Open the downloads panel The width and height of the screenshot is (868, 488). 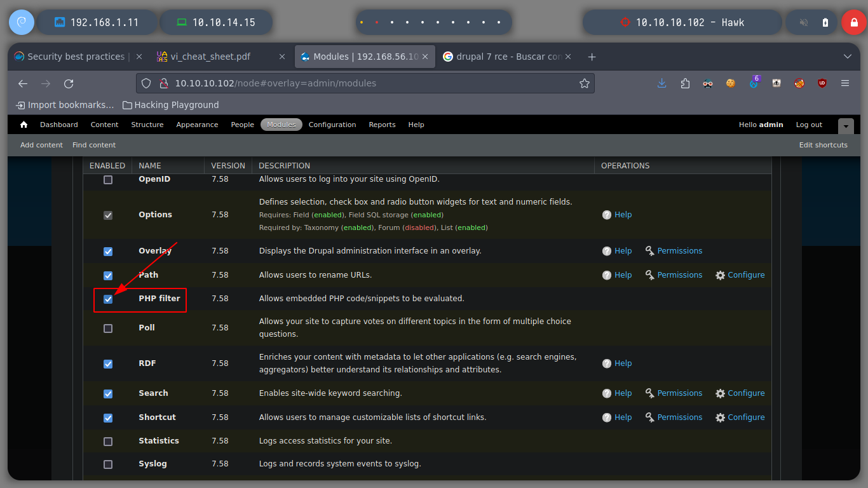(x=662, y=83)
